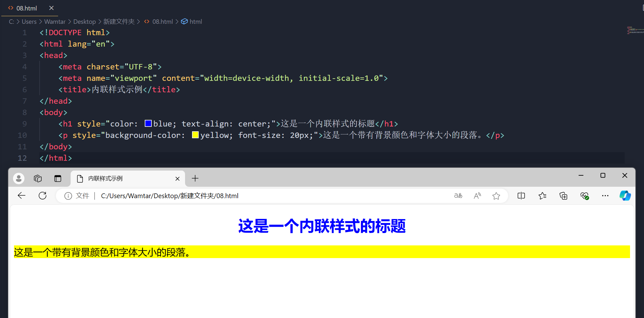Go back to the previous page
The width and height of the screenshot is (644, 318).
click(21, 196)
